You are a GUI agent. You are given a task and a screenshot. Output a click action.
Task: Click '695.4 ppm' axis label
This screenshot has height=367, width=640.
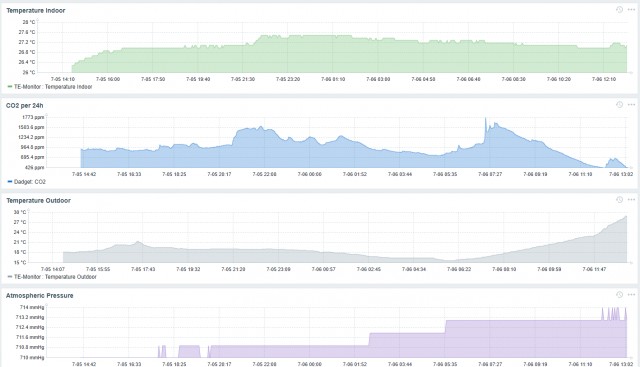click(32, 157)
